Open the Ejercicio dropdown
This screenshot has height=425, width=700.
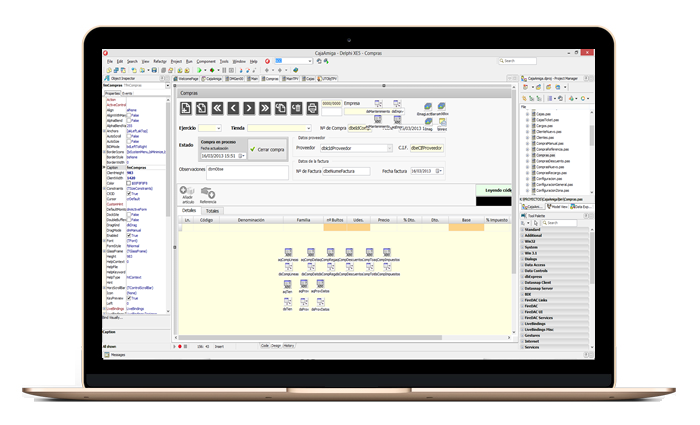(x=218, y=128)
